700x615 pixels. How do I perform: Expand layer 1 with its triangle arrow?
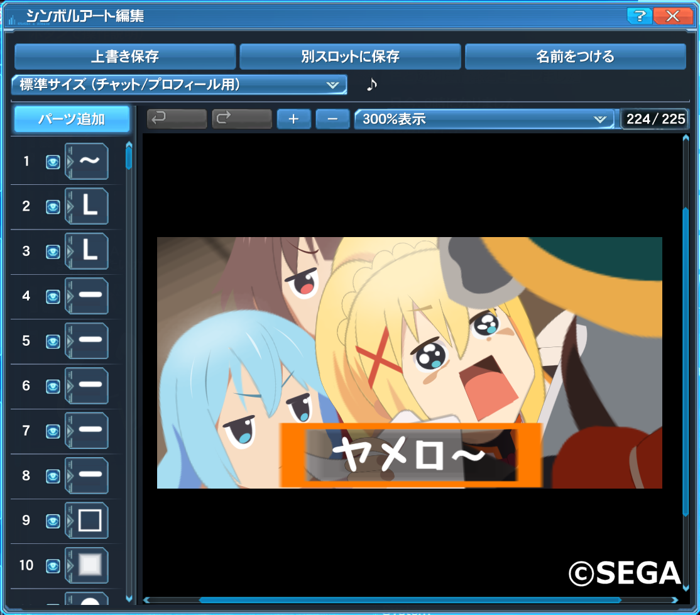(69, 161)
